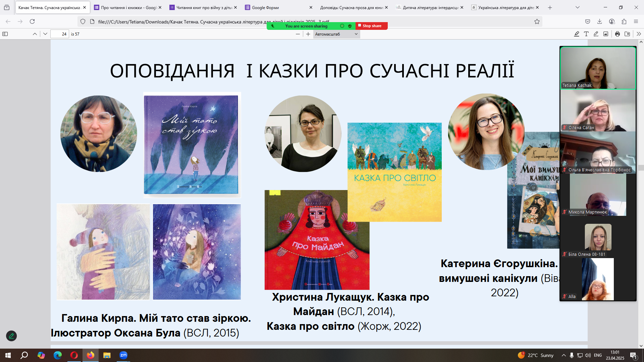644x362 pixels.
Task: Go to the next PDF page
Action: click(x=45, y=34)
